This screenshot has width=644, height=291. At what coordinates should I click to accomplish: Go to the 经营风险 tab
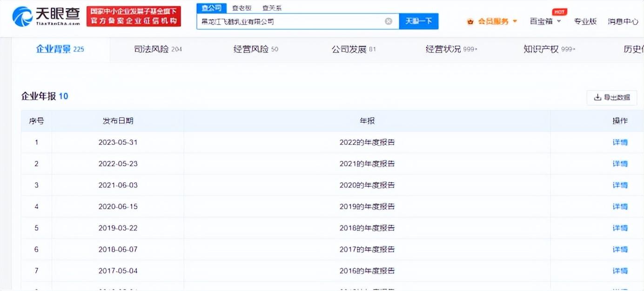click(x=255, y=49)
